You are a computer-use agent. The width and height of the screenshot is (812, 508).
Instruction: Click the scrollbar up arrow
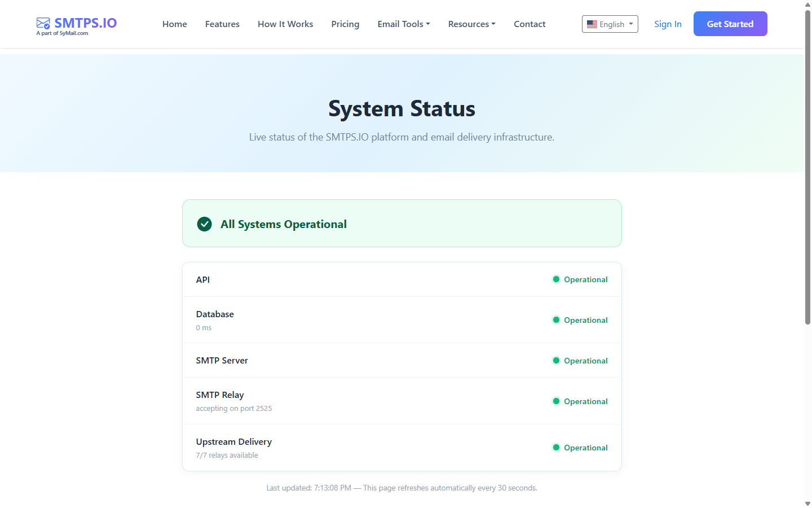pyautogui.click(x=807, y=4)
